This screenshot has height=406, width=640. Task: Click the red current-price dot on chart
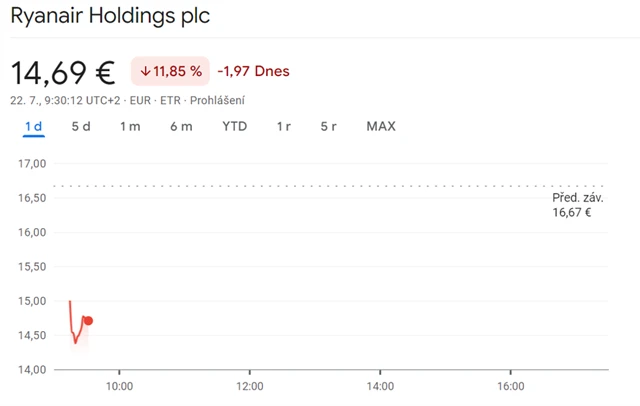(x=89, y=321)
